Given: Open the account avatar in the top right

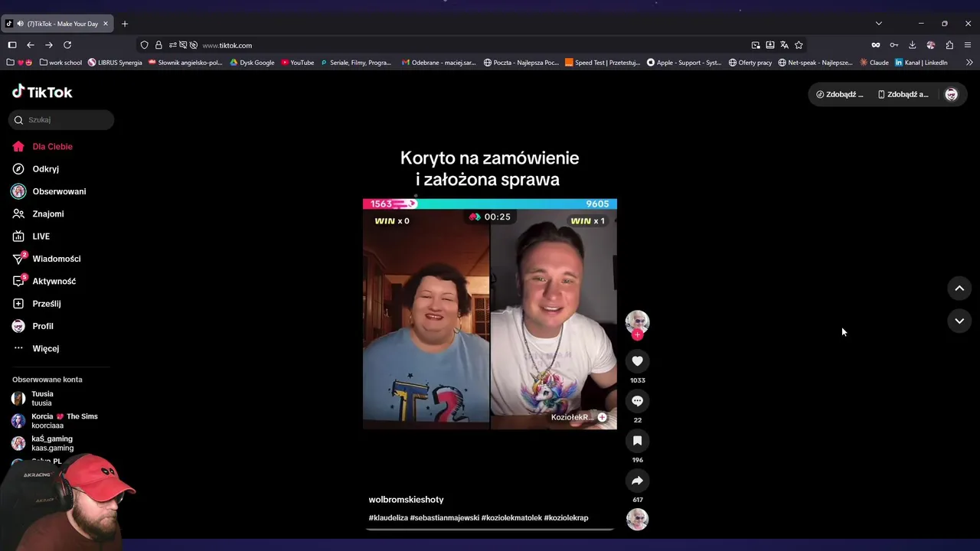Looking at the screenshot, I should point(951,94).
